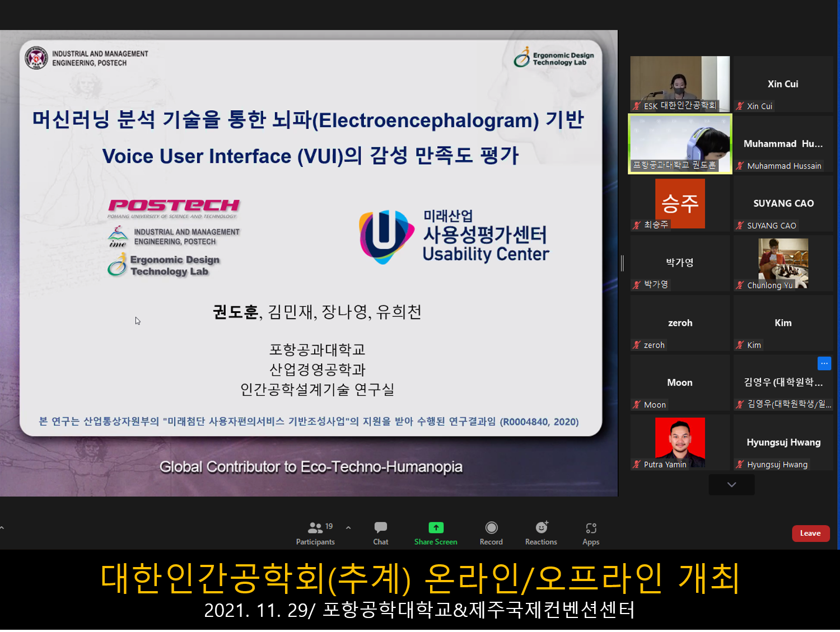Image resolution: width=840 pixels, height=632 pixels.
Task: Toggle mute for participant zeroh
Action: pyautogui.click(x=637, y=345)
